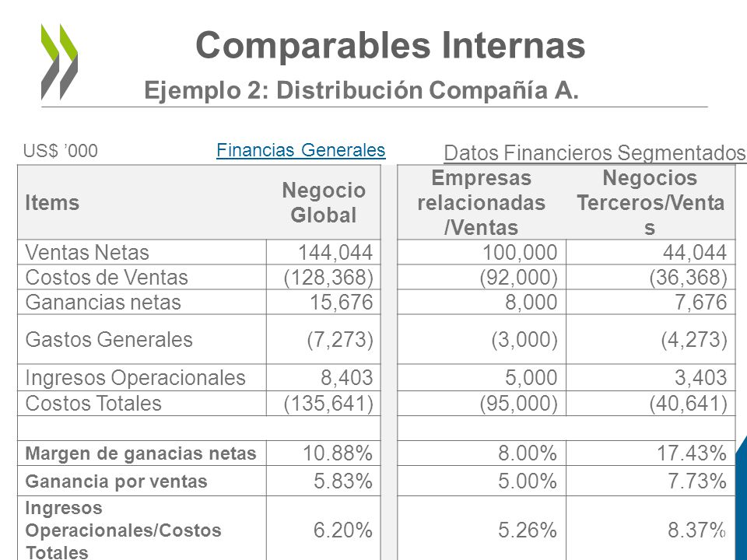Open the Financias Generales link

point(300,150)
